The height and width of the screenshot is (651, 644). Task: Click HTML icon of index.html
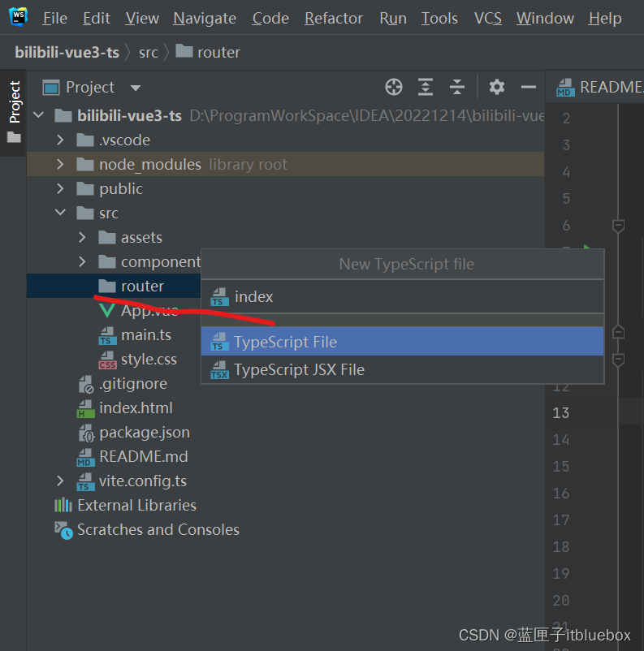[x=86, y=408]
